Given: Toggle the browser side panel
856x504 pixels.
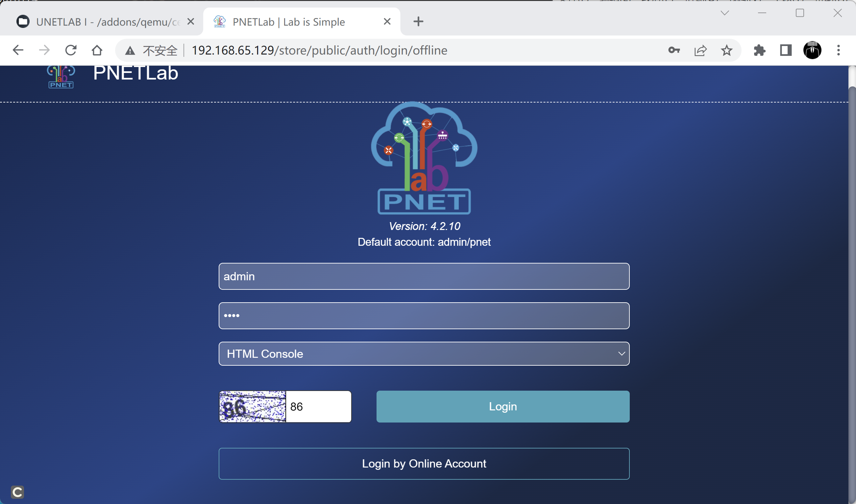Looking at the screenshot, I should click(x=786, y=50).
